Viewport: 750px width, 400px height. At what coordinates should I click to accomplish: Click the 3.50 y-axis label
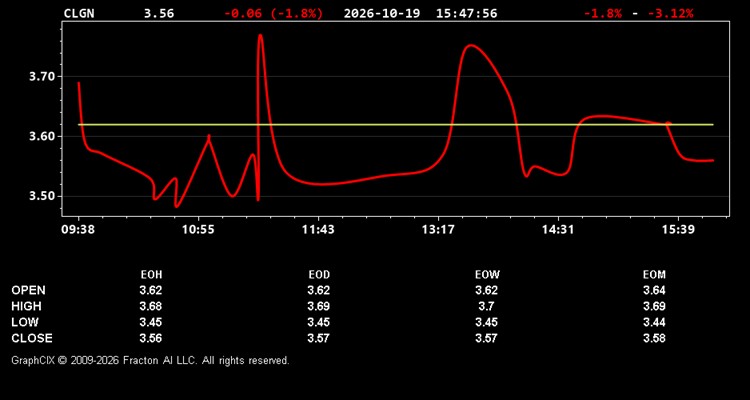coord(42,196)
